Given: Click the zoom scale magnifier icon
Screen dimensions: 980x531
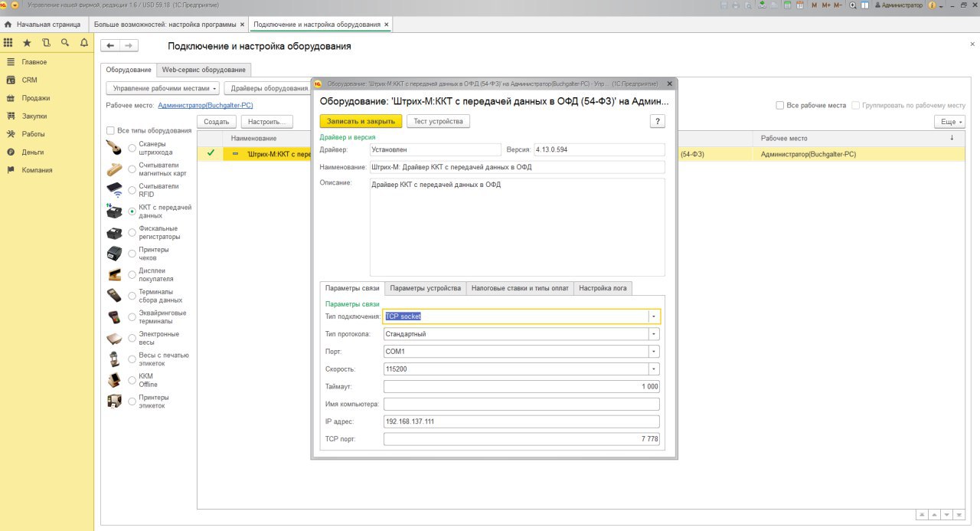Looking at the screenshot, I should tap(853, 5).
